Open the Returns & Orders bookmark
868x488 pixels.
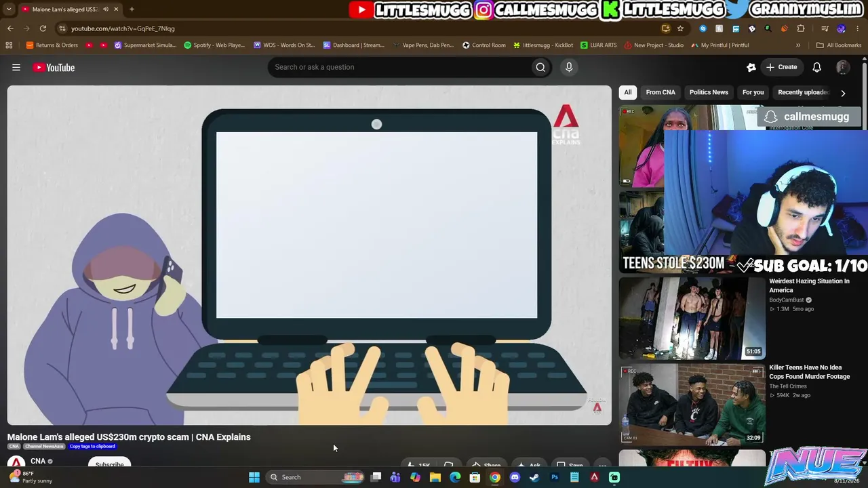[x=52, y=45]
